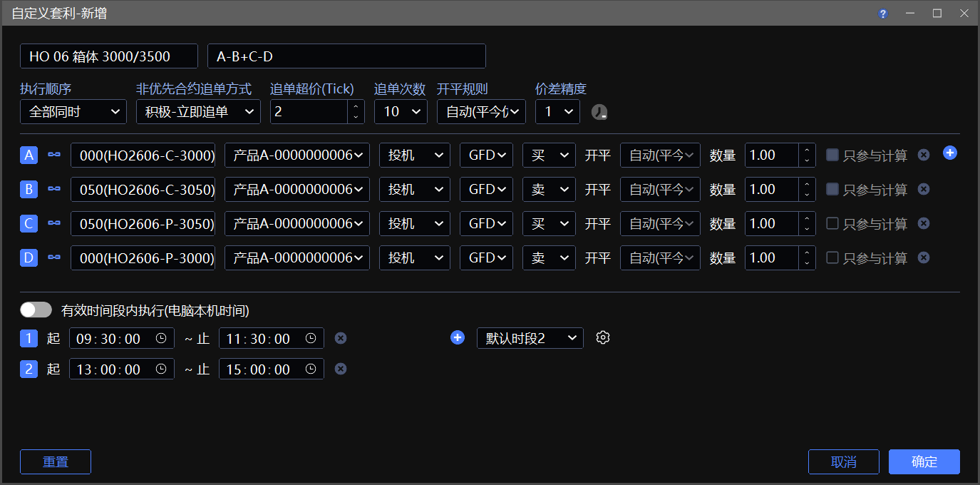Screen dimensions: 980x485
Task: Click the blue C leg label
Action: coord(29,223)
